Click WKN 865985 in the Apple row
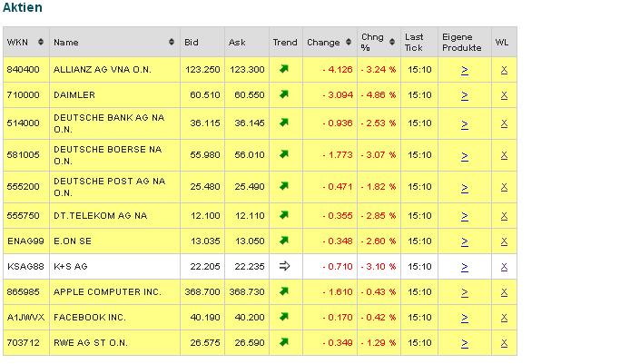The width and height of the screenshot is (630, 364). [x=23, y=291]
